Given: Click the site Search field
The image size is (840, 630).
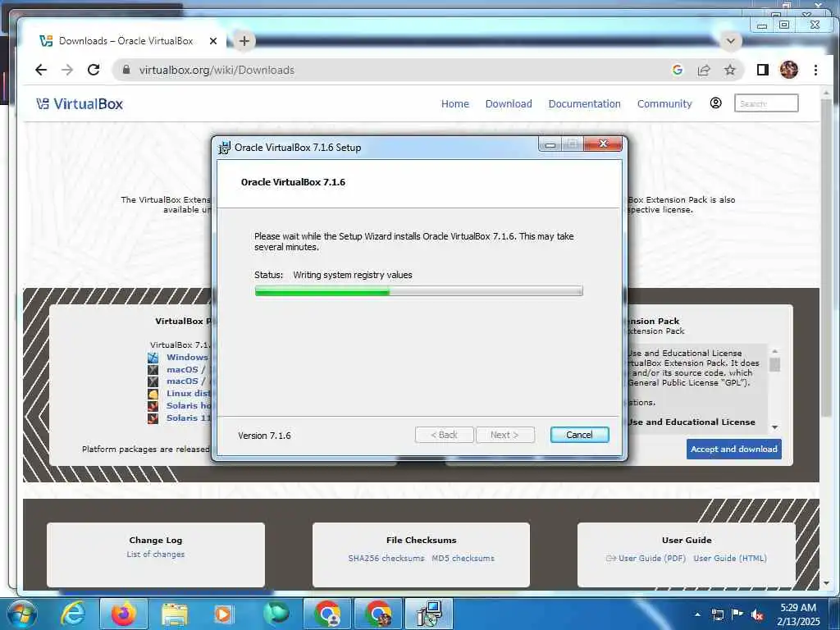Looking at the screenshot, I should (x=766, y=103).
